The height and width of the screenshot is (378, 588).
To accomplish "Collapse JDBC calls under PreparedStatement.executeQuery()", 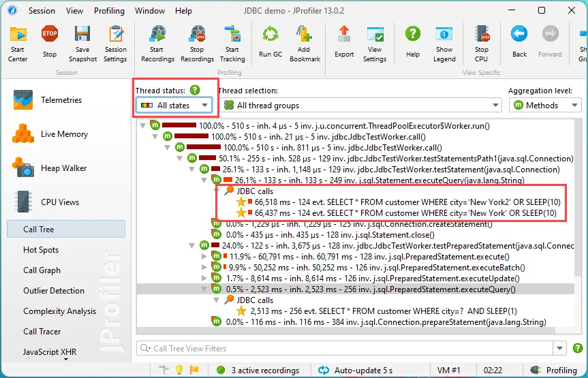I will pyautogui.click(x=217, y=300).
